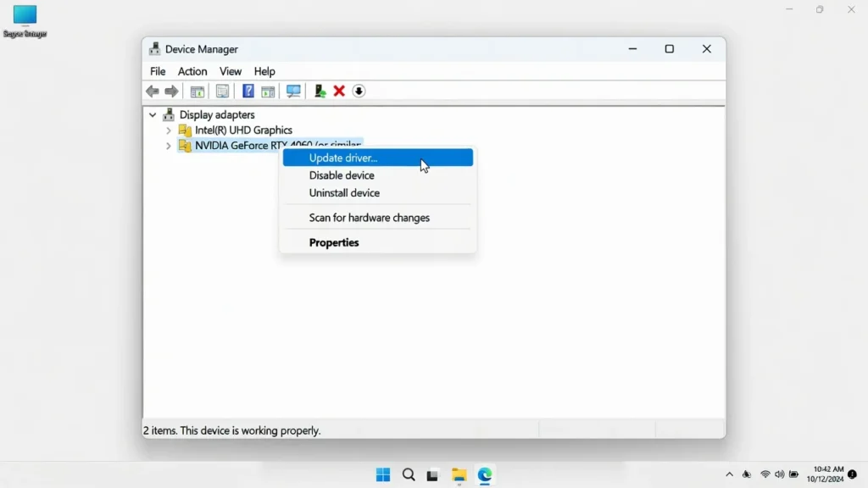The image size is (868, 488).
Task: Choose Uninstall device from context menu
Action: (x=378, y=193)
